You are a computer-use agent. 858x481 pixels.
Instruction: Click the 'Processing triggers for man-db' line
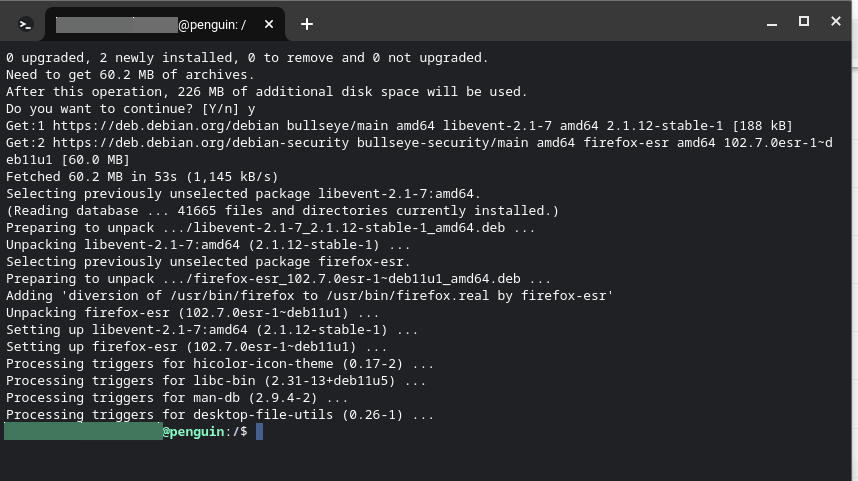(177, 398)
